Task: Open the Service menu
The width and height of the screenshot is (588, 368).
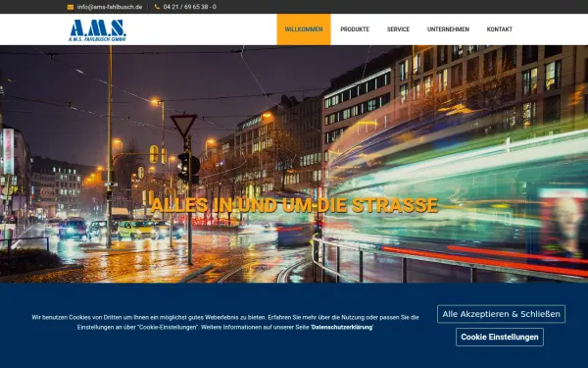Action: pyautogui.click(x=398, y=29)
